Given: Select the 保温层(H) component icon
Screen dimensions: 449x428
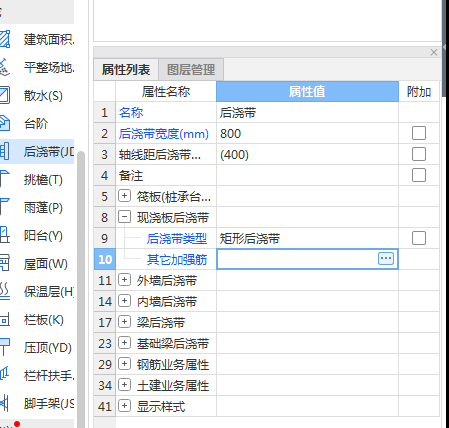Looking at the screenshot, I should [x=5, y=291].
